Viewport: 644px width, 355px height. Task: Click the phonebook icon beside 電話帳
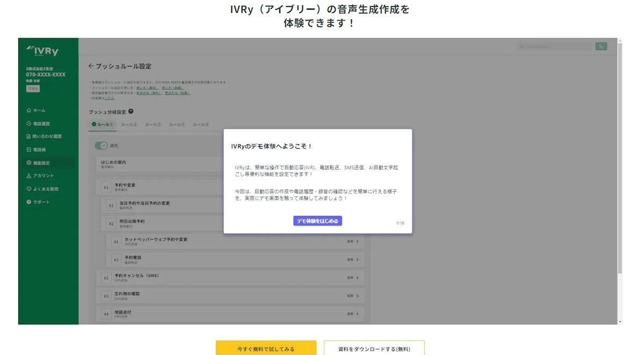point(29,149)
